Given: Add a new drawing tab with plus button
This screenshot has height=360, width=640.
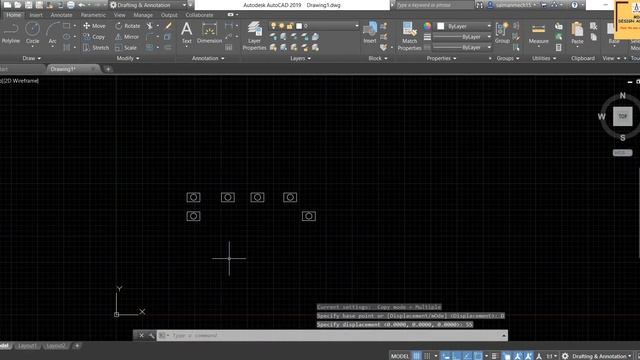Looking at the screenshot, I should (x=108, y=69).
